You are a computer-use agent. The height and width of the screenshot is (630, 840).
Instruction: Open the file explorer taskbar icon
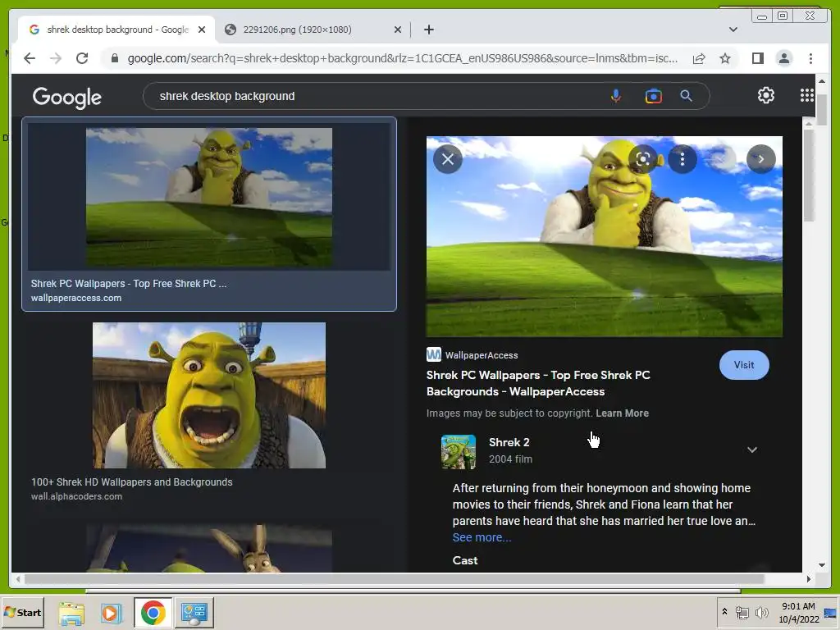coord(71,613)
